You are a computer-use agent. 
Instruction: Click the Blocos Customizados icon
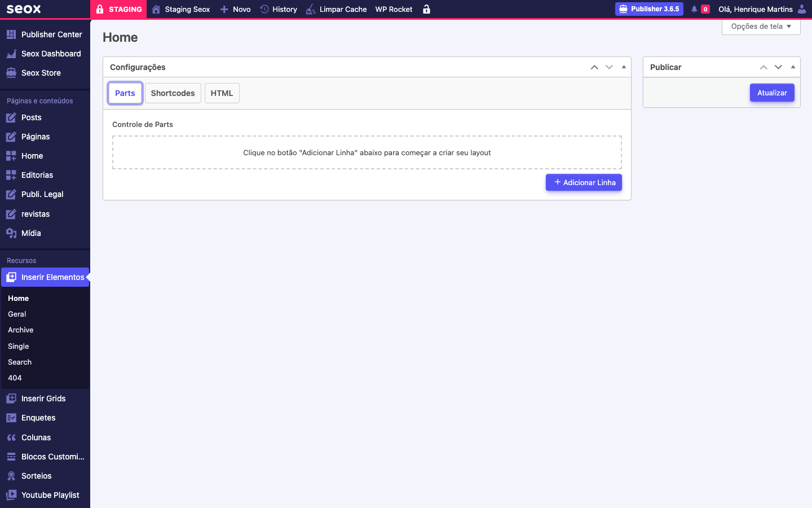point(11,457)
